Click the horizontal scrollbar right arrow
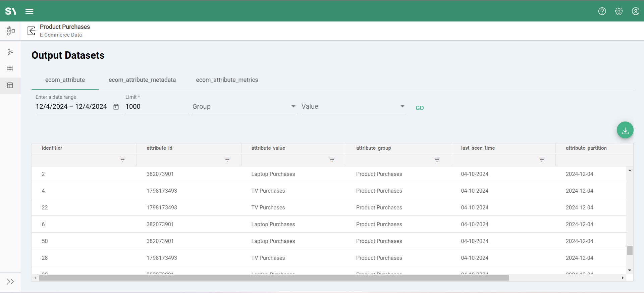Viewport: 644px width, 293px height. (x=623, y=278)
